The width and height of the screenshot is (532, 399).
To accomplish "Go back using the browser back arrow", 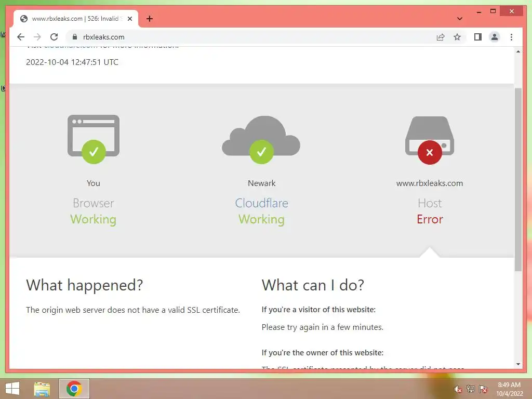I will [21, 37].
